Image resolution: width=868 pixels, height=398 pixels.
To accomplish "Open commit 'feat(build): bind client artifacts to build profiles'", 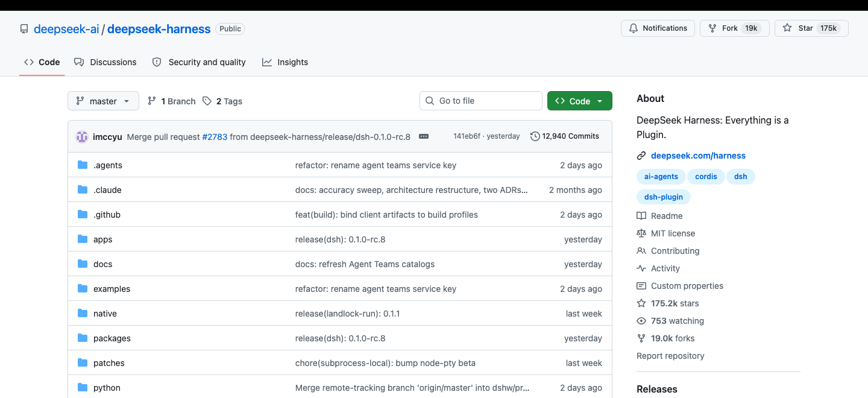I will (x=386, y=215).
